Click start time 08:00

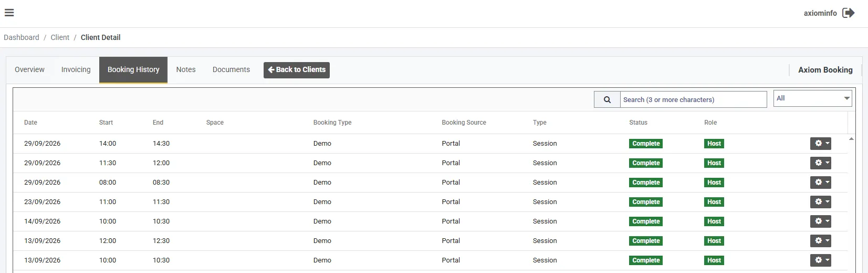coord(108,183)
